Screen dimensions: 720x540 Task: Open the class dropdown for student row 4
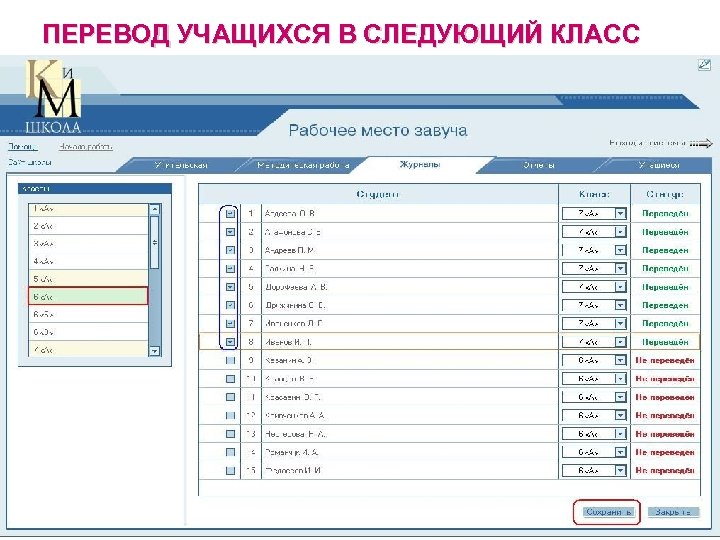click(620, 269)
